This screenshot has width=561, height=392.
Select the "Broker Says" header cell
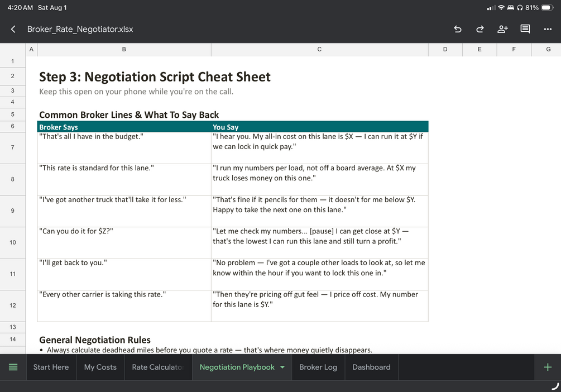click(x=124, y=127)
